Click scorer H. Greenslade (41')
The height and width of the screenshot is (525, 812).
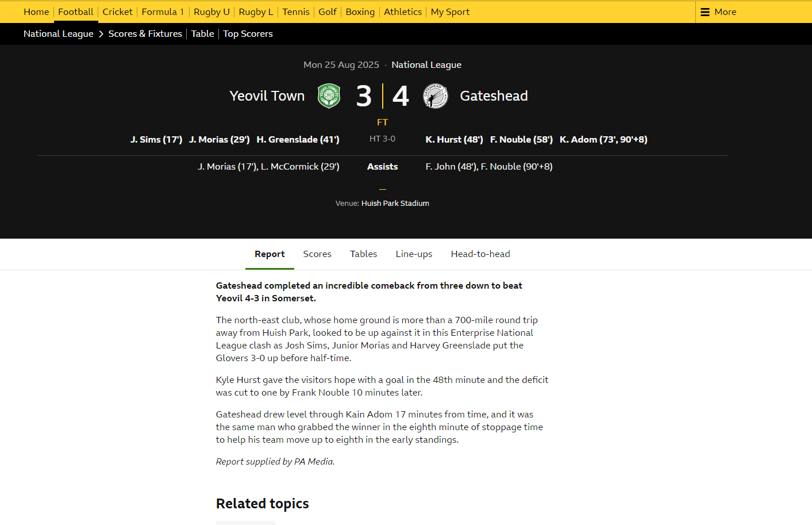(298, 140)
